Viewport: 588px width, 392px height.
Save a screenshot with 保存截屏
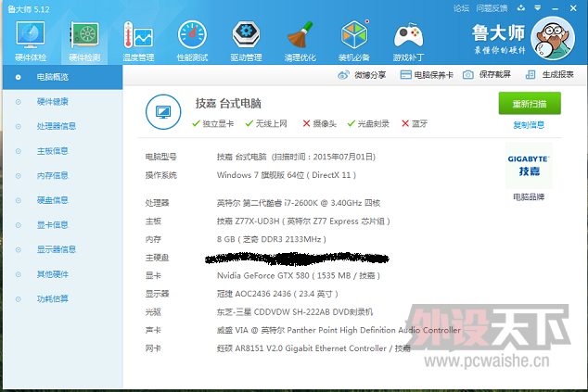pos(489,75)
